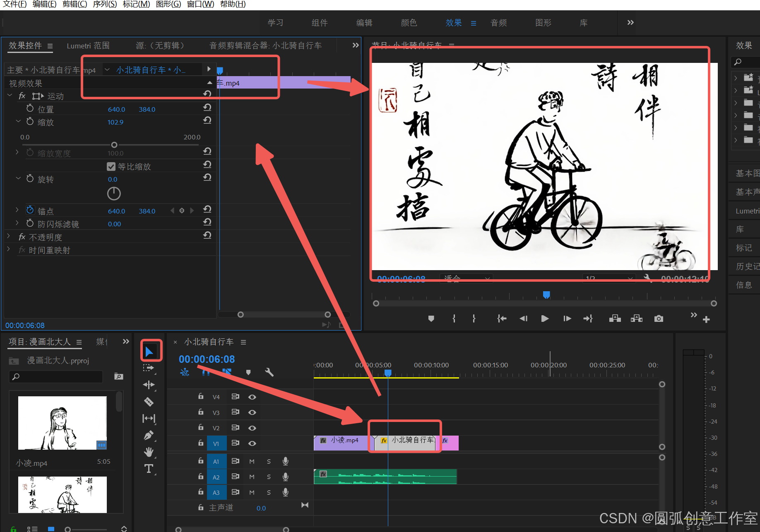Toggle Uniform Scale checkbox

(x=111, y=166)
